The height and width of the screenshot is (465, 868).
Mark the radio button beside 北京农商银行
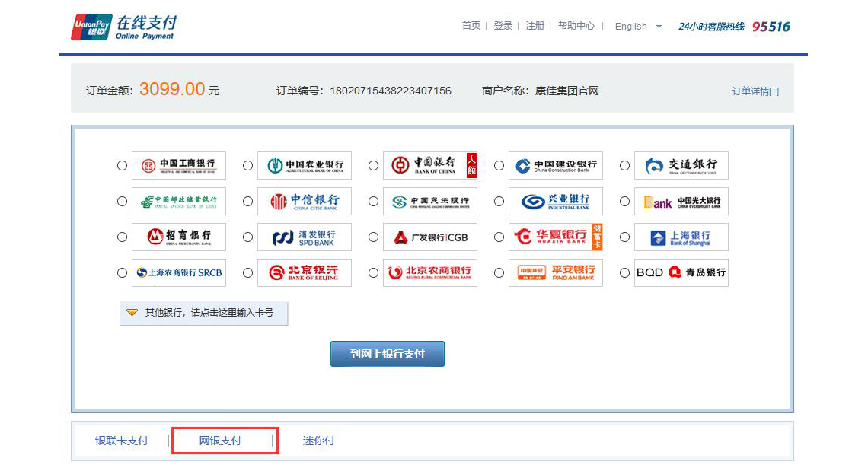tap(374, 273)
